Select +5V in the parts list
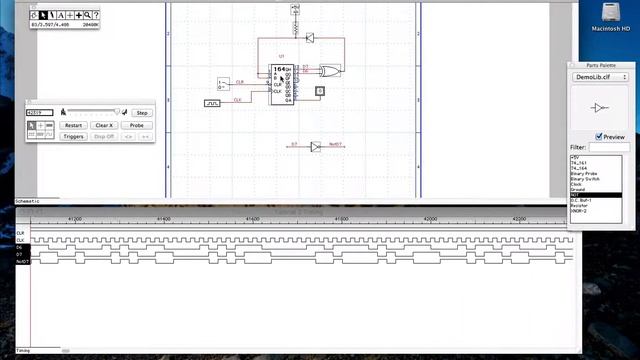The width and height of the screenshot is (640, 360). 596,158
